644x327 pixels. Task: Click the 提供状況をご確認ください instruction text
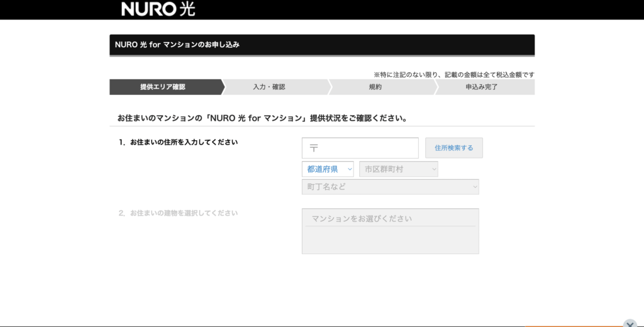263,118
